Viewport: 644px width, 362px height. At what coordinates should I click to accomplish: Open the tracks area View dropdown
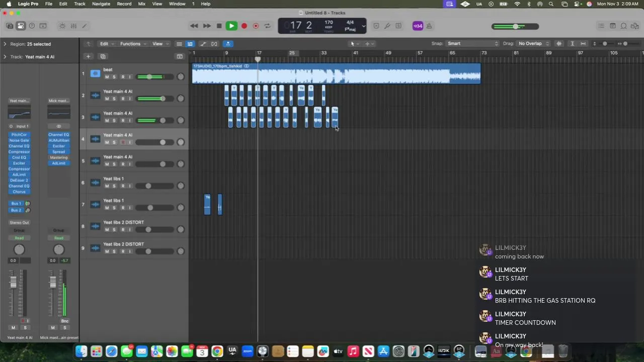(x=160, y=44)
